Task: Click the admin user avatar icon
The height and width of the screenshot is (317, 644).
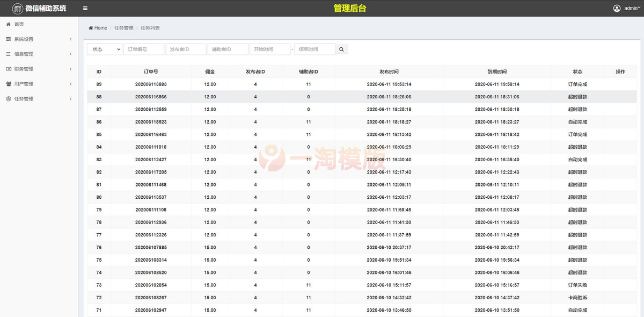Action: 617,8
